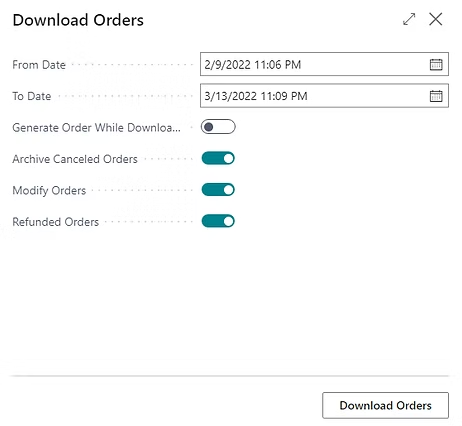Image resolution: width=462 pixels, height=426 pixels.
Task: Click the Archive Canceled Orders label
Action: coord(75,159)
